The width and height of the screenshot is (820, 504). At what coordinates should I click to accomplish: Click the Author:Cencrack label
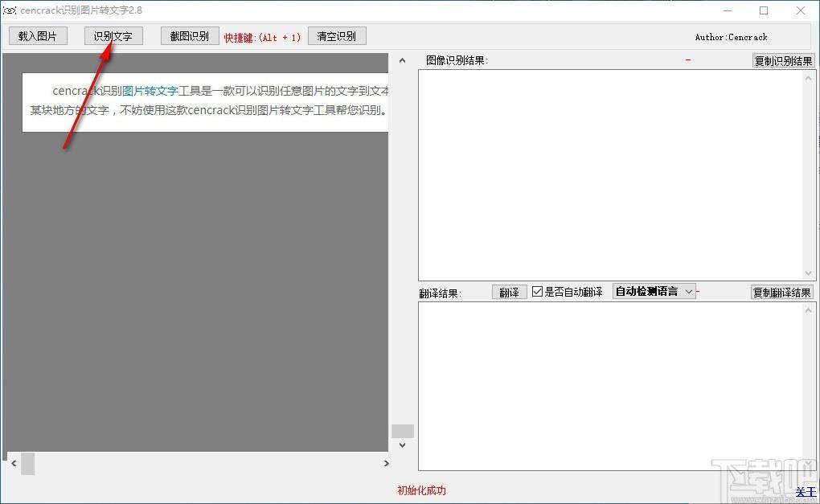731,37
